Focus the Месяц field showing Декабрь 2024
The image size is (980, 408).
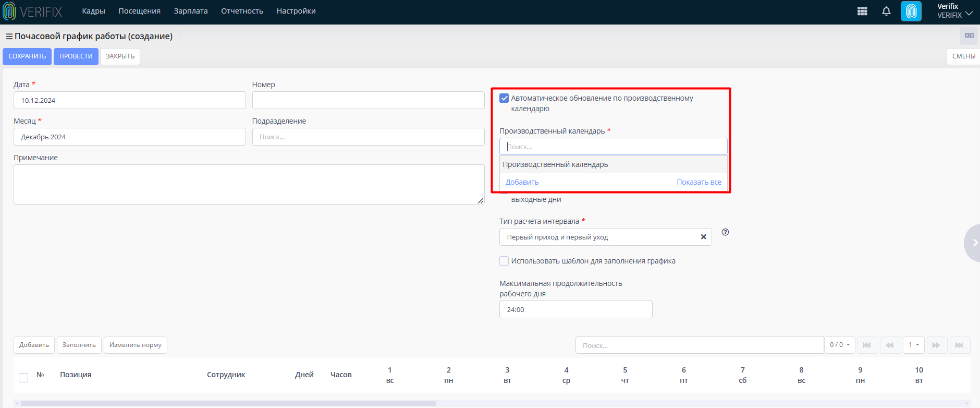[x=129, y=137]
